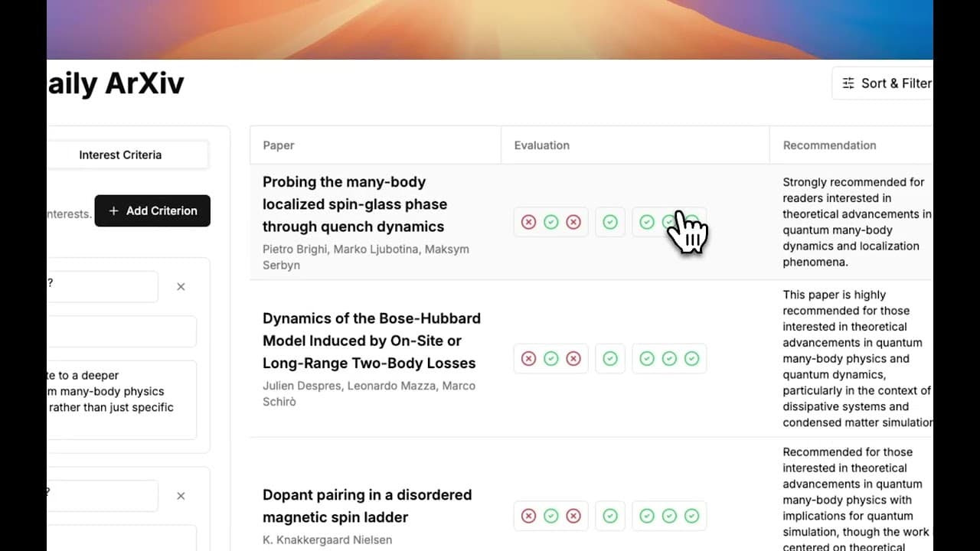
Task: Open the paper 'Probing the many-body localized spin-glass phase'
Action: coord(354,204)
